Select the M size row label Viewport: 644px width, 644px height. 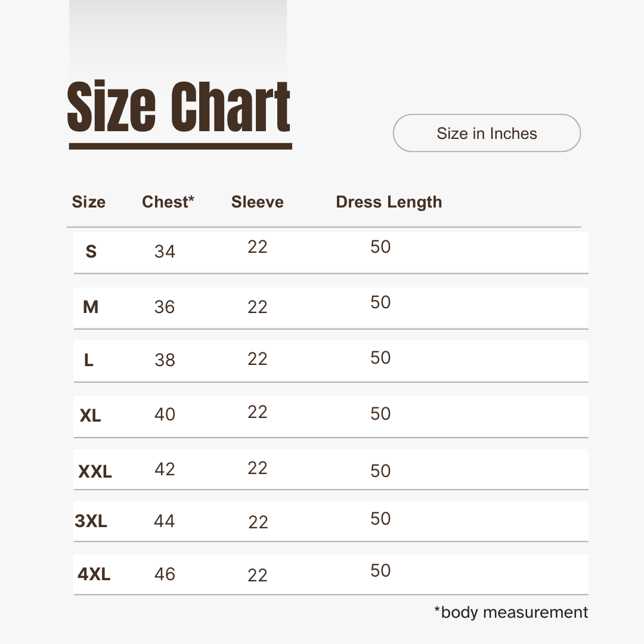pos(91,307)
